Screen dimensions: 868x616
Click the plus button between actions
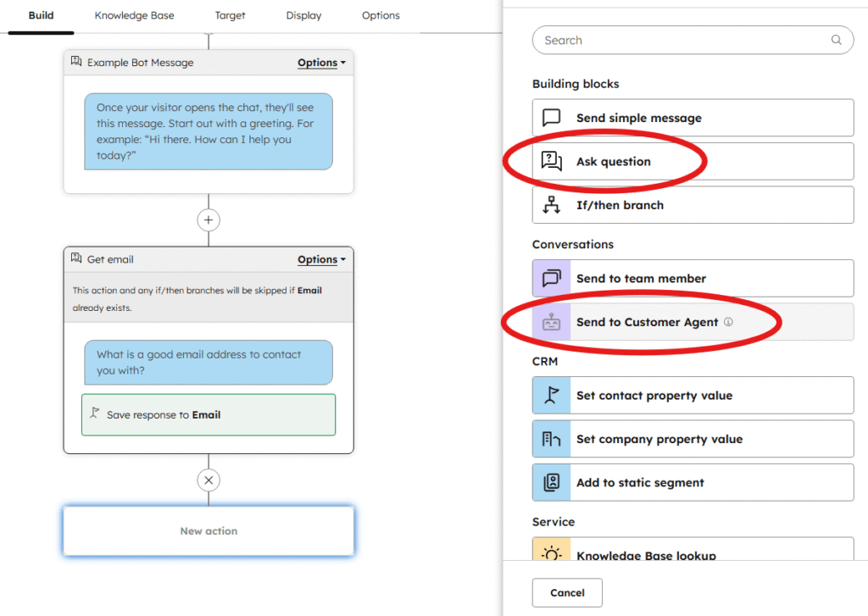209,220
